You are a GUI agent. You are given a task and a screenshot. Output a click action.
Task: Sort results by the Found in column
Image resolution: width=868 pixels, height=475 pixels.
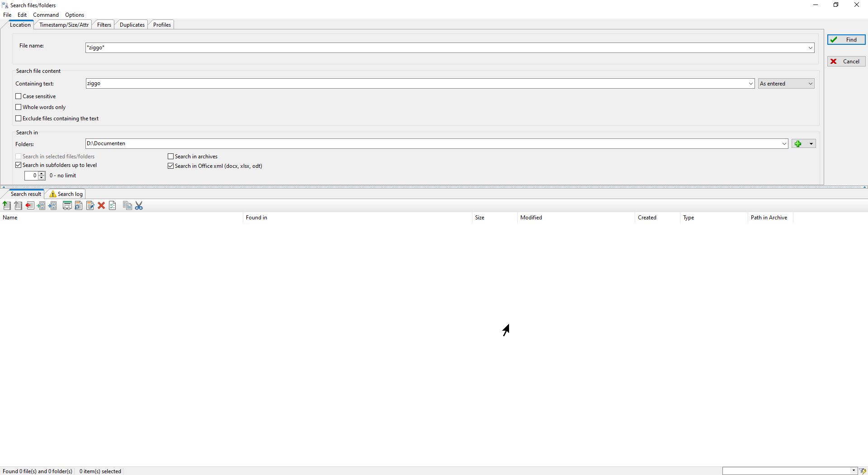coord(357,218)
